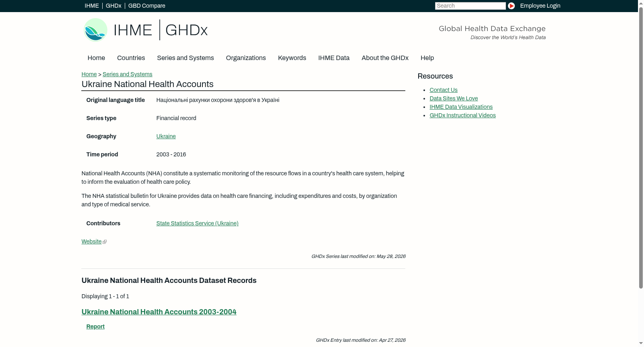The width and height of the screenshot is (644, 347).
Task: Click the red search submit arrow icon
Action: pos(511,6)
